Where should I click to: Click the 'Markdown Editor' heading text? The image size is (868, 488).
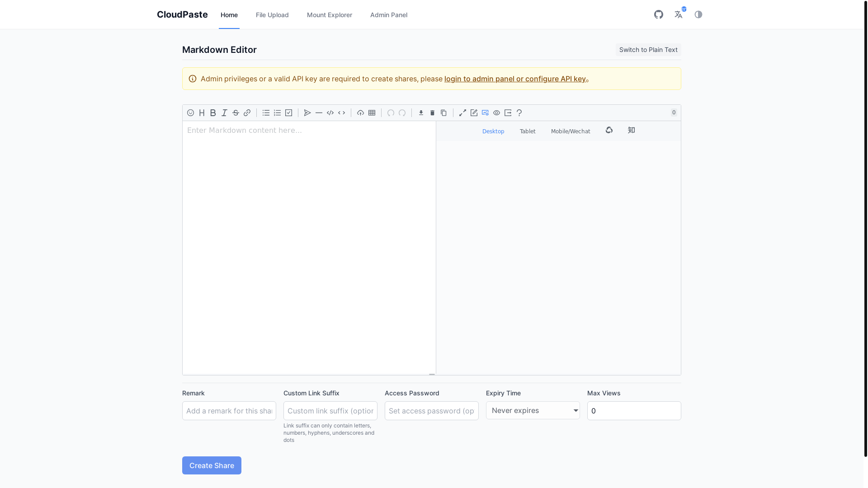[x=219, y=50]
